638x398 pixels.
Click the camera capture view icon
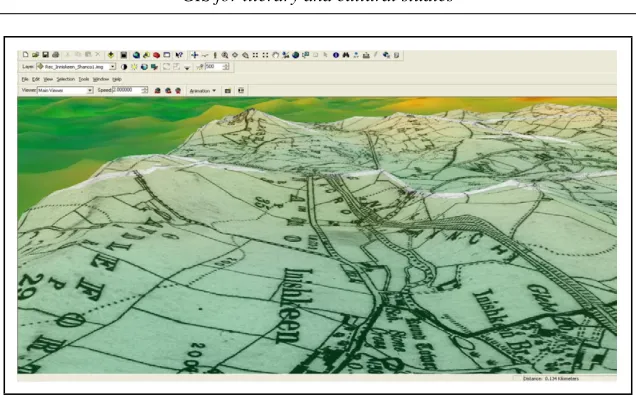tap(228, 91)
